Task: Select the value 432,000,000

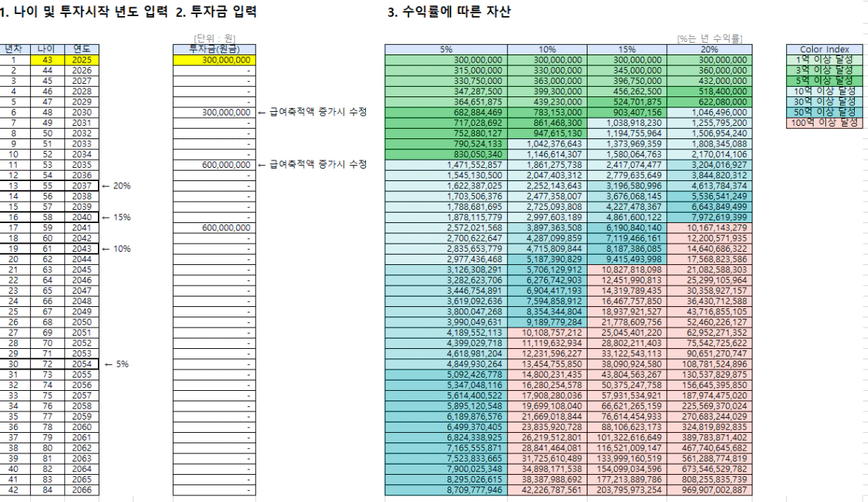Action: click(x=709, y=81)
